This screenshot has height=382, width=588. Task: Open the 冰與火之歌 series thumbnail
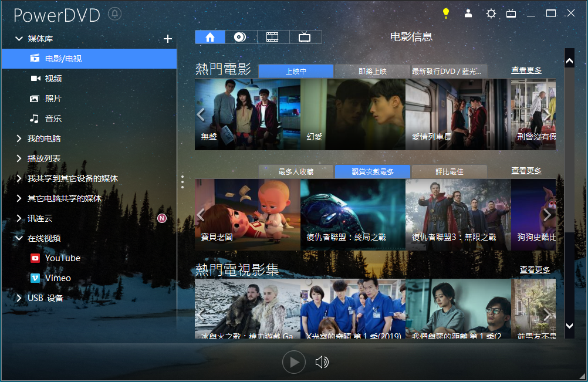pyautogui.click(x=248, y=309)
